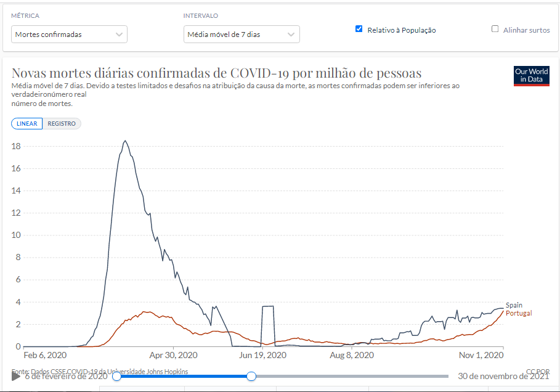Screen dimensions: 560x392
Task: Open the CC POR license link
Action: (537, 372)
